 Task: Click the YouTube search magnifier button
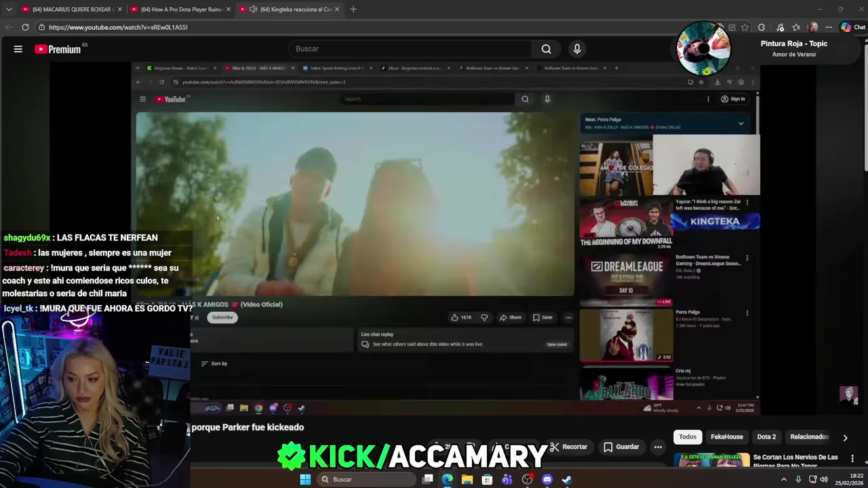546,49
